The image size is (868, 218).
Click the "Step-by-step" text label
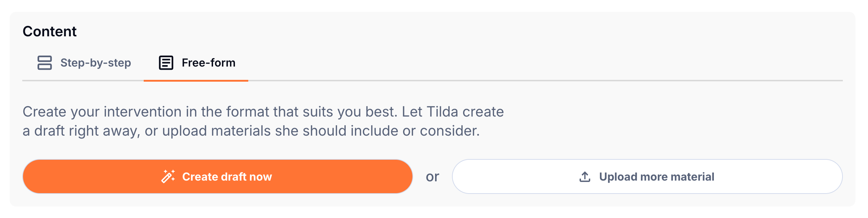tap(96, 63)
